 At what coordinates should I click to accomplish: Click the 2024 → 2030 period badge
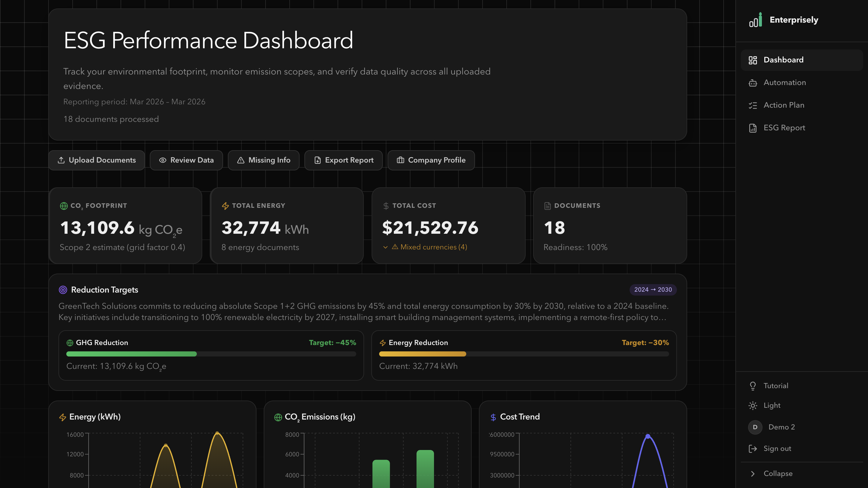[x=653, y=290]
